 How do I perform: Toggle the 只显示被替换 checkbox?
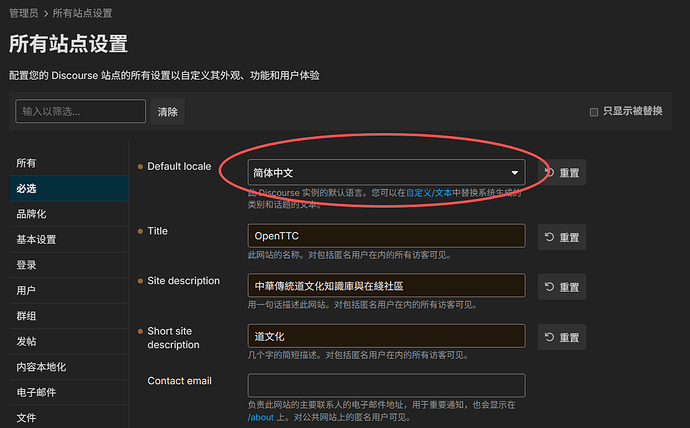click(594, 112)
